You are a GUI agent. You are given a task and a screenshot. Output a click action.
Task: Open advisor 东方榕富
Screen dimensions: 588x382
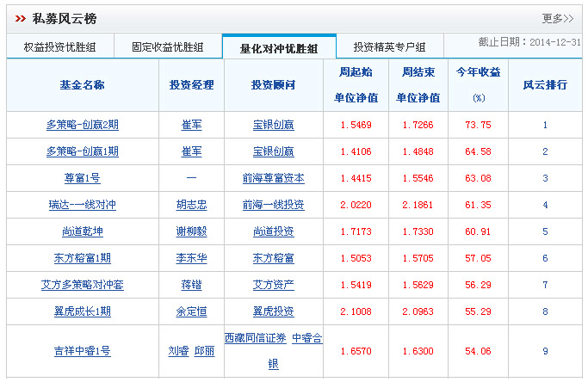click(x=274, y=258)
